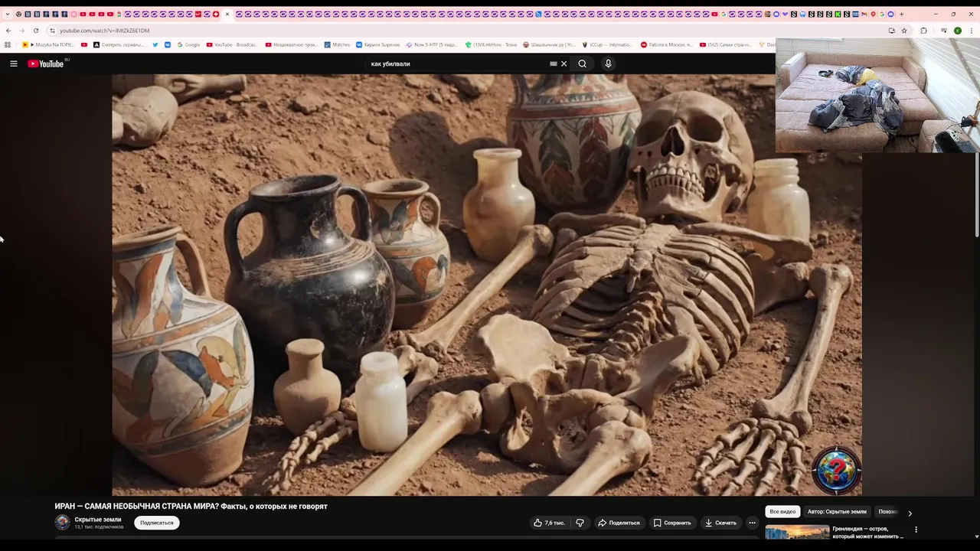
Task: Switch to the Gmail tab
Action: (x=864, y=14)
